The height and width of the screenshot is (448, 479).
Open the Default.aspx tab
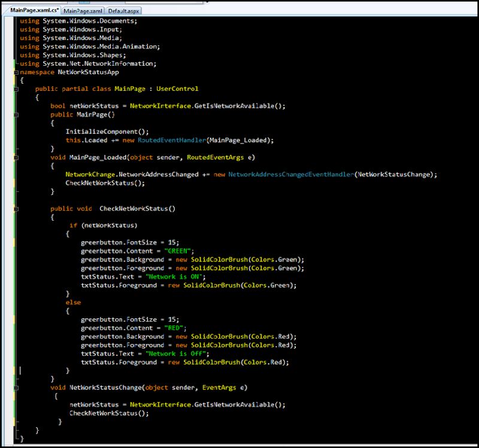123,11
